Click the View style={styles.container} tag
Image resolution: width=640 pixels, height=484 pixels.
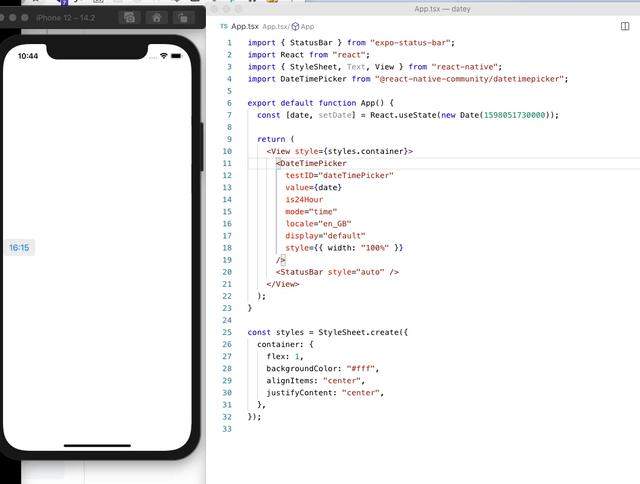340,151
